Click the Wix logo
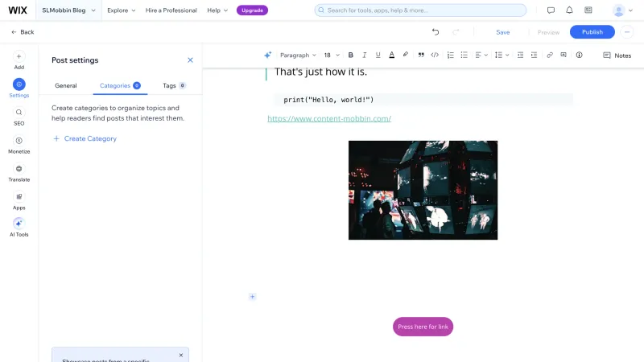This screenshot has height=362, width=644. (x=18, y=10)
